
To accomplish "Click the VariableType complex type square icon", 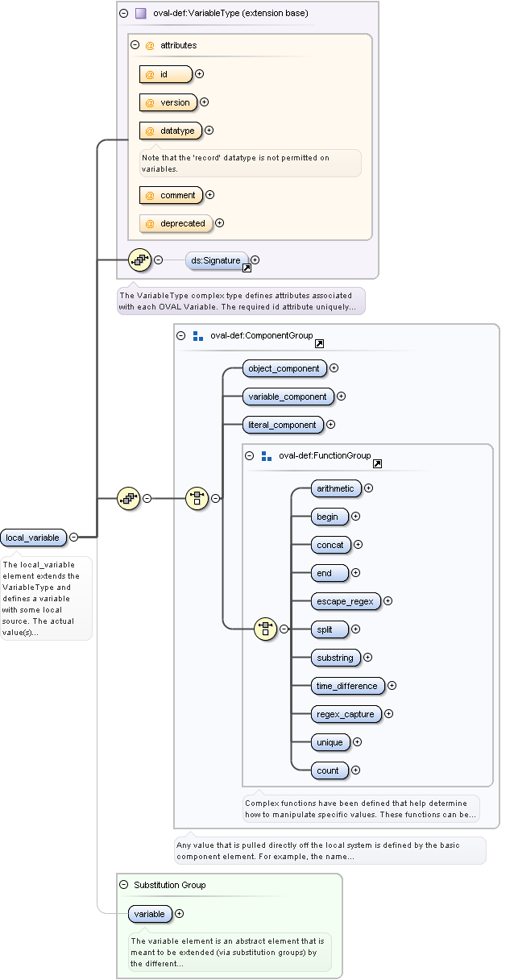I will coord(140,14).
